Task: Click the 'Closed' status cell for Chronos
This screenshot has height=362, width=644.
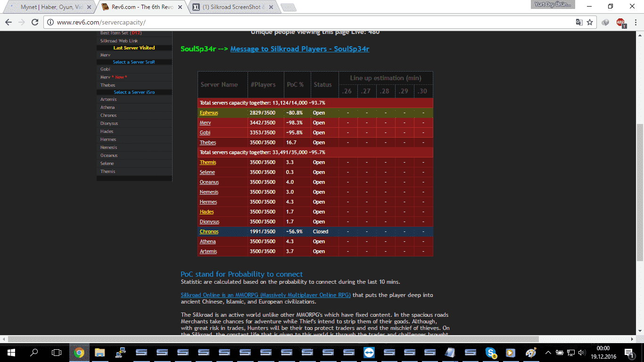Action: [324, 232]
